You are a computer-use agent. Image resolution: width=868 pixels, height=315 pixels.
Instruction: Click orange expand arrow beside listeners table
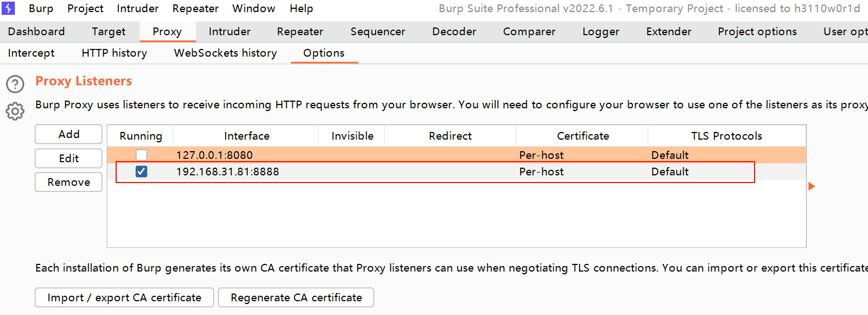tap(811, 186)
